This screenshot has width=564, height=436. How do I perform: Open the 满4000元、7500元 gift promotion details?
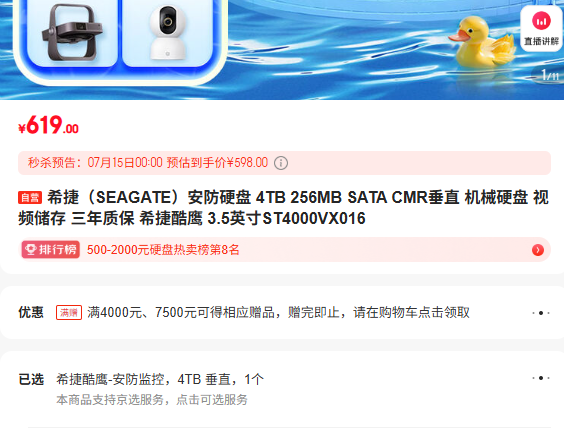(278, 313)
